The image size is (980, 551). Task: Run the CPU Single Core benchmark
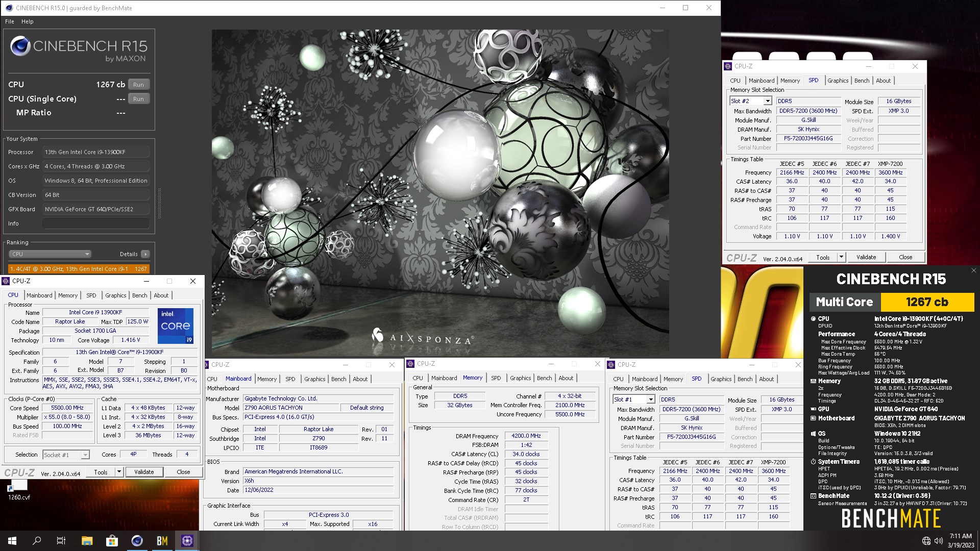[138, 99]
